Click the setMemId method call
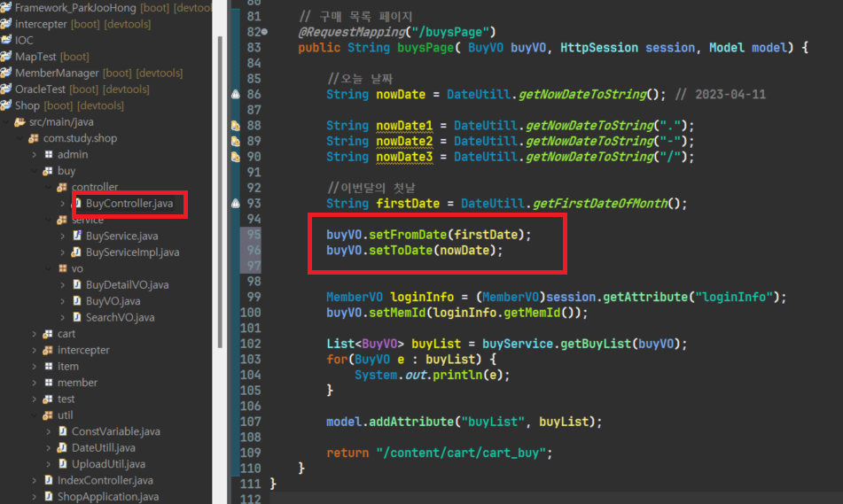 [x=397, y=313]
